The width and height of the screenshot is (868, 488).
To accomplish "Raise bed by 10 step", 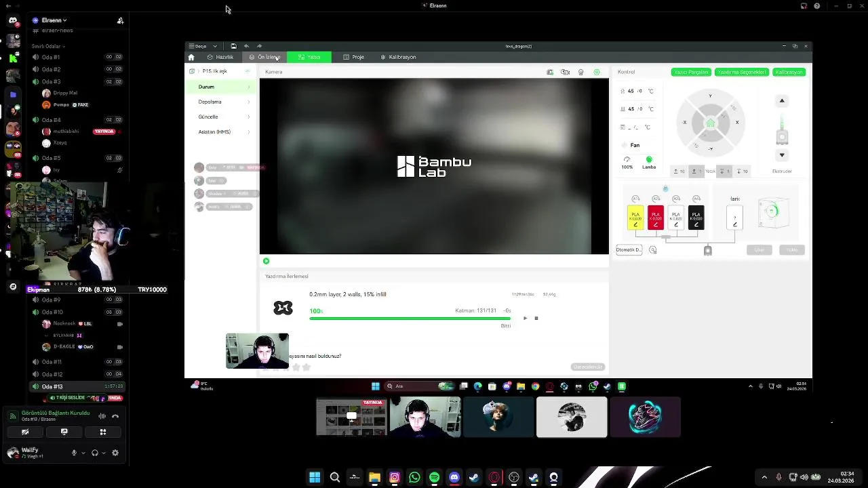I will tap(679, 171).
